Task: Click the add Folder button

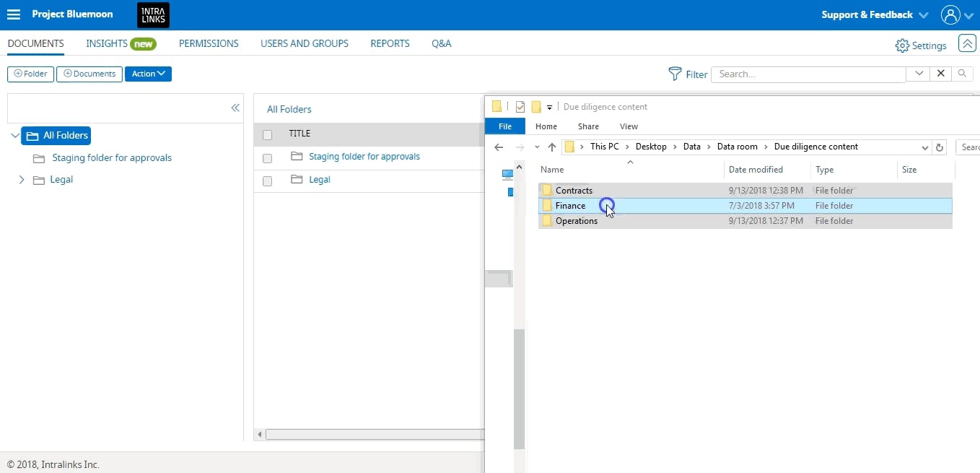Action: click(30, 74)
